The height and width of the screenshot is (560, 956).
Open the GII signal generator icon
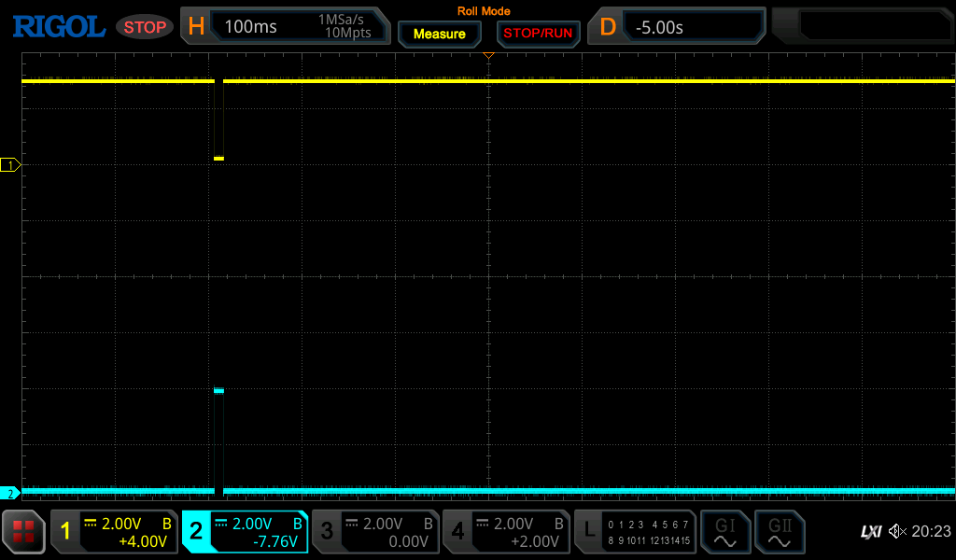[x=780, y=532]
